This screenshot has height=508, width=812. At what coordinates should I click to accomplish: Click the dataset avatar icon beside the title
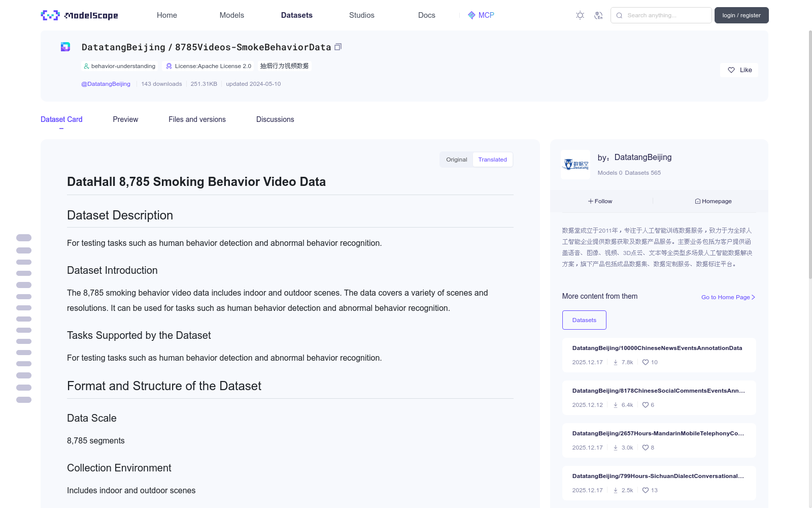[x=65, y=47]
